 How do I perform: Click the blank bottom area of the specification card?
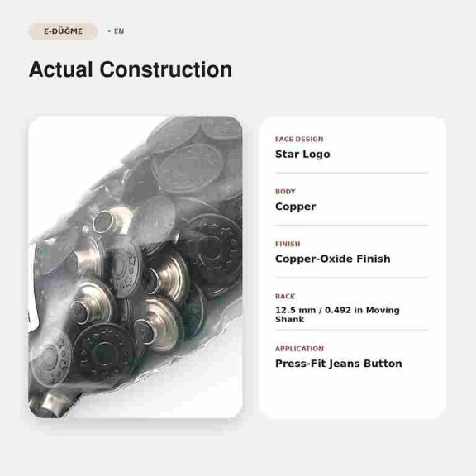352,395
